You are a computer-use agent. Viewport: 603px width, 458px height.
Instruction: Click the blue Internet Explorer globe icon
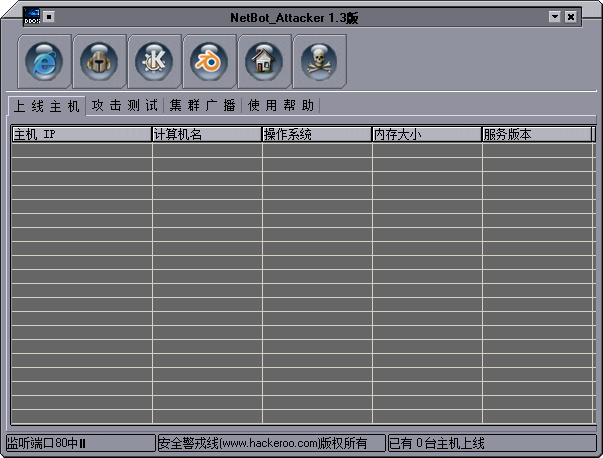coord(45,61)
